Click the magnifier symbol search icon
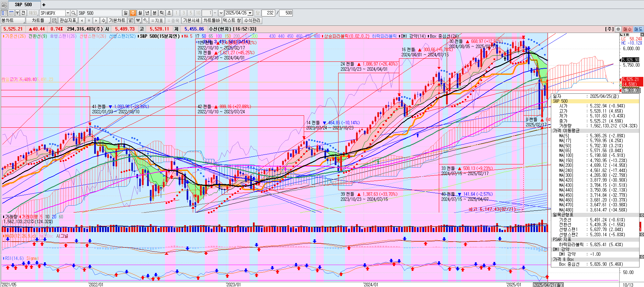 click(73, 13)
